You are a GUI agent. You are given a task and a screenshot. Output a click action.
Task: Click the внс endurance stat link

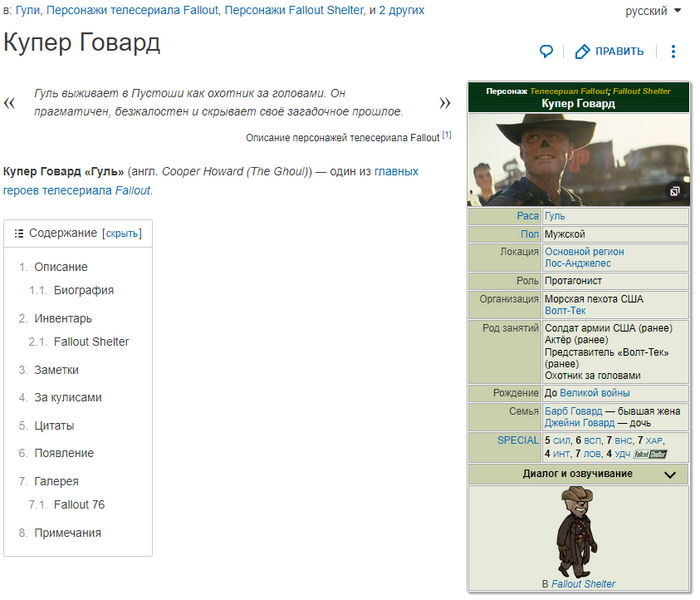pyautogui.click(x=623, y=441)
